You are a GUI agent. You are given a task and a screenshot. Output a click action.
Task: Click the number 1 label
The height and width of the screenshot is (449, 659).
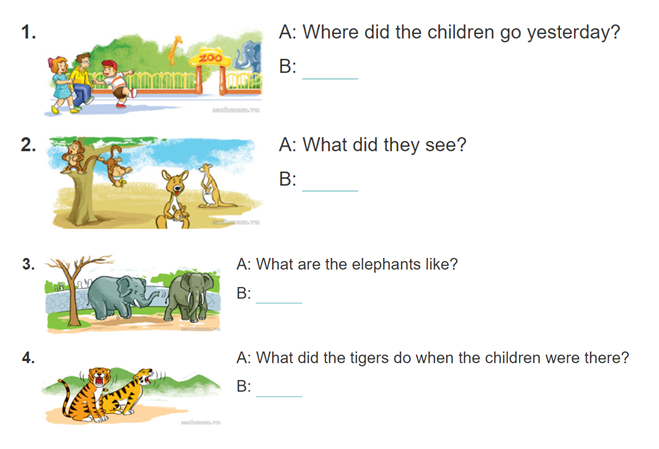pos(29,32)
